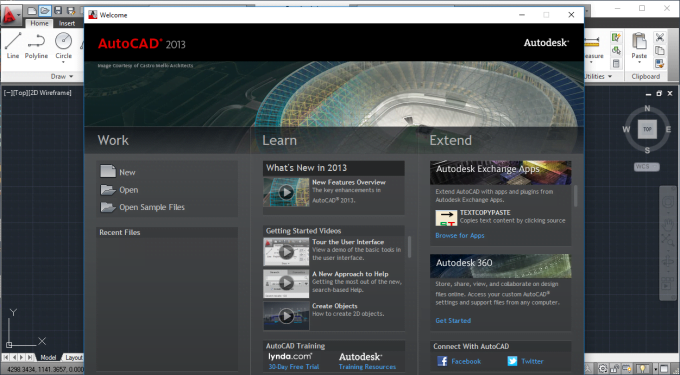Select the Layout tab at bottom

click(x=73, y=358)
